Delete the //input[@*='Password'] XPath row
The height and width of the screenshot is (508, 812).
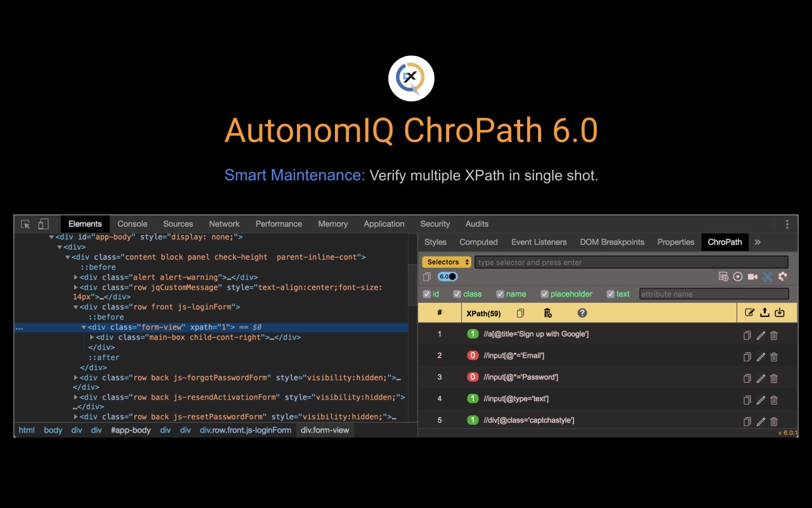(x=774, y=378)
